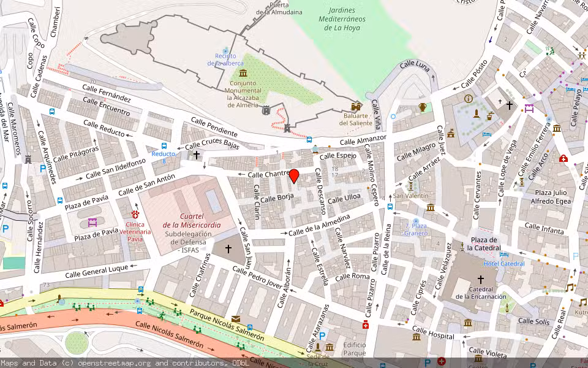The image size is (588, 368).
Task: Select the red map marker on Calle Chantre
Action: [295, 178]
